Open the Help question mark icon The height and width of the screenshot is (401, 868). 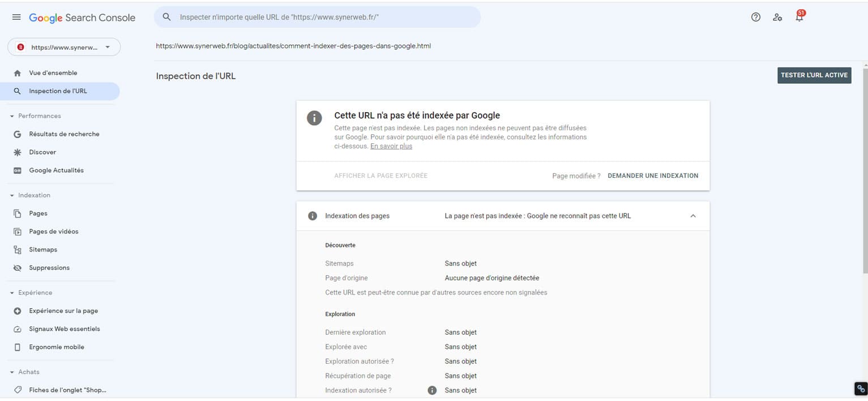(755, 17)
